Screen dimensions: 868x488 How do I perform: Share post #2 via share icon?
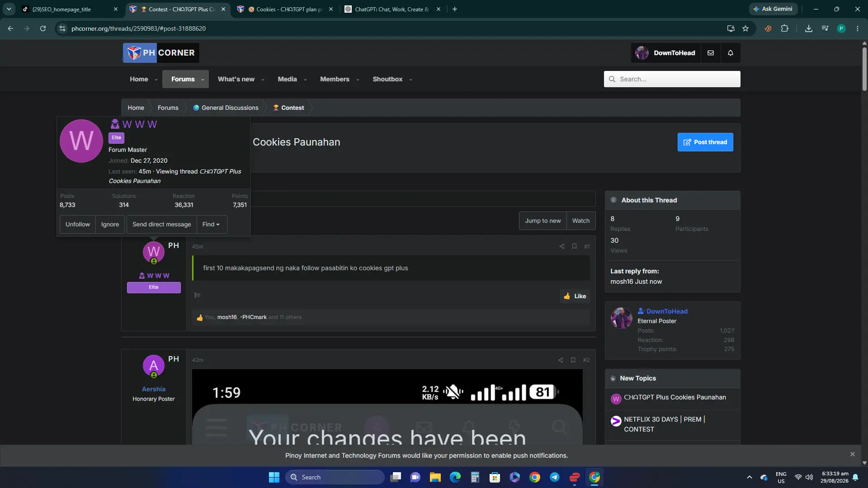pyautogui.click(x=561, y=360)
